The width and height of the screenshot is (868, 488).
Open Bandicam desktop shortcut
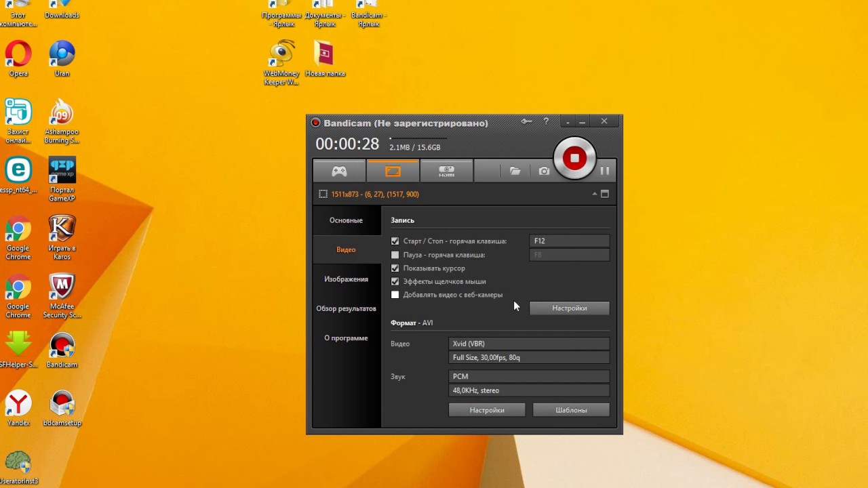[62, 350]
